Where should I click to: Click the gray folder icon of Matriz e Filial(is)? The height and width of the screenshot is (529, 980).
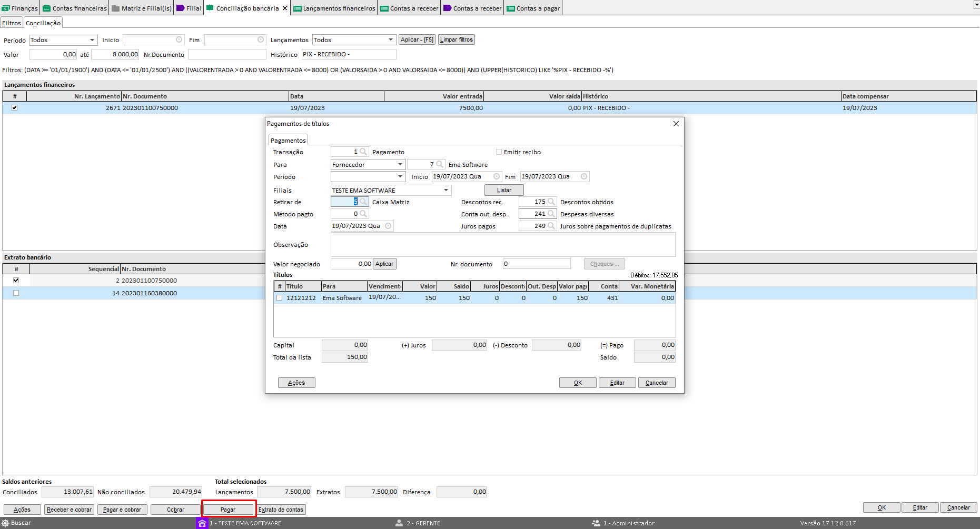(116, 8)
